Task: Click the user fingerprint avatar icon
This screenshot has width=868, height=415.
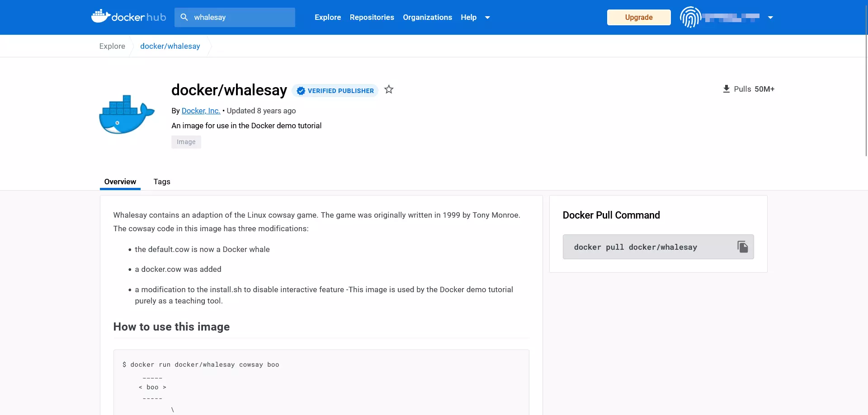Action: [690, 17]
